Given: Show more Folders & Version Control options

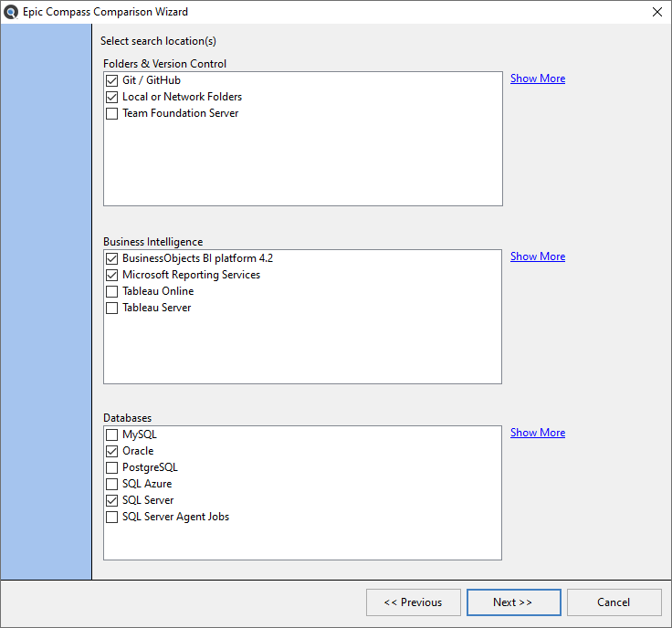Looking at the screenshot, I should 538,78.
